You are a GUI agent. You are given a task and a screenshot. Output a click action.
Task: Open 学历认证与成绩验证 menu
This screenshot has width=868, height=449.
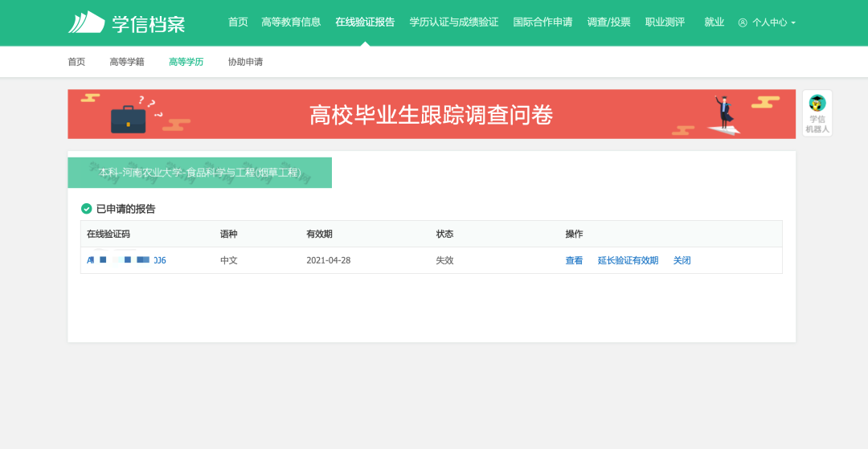tap(454, 22)
